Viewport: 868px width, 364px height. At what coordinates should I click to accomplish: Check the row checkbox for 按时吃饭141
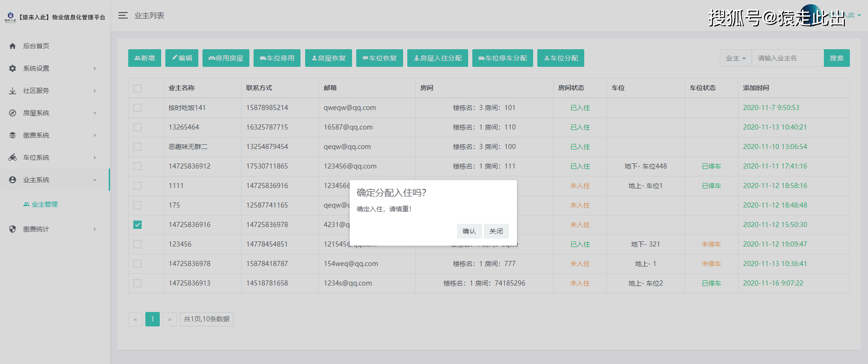point(137,108)
